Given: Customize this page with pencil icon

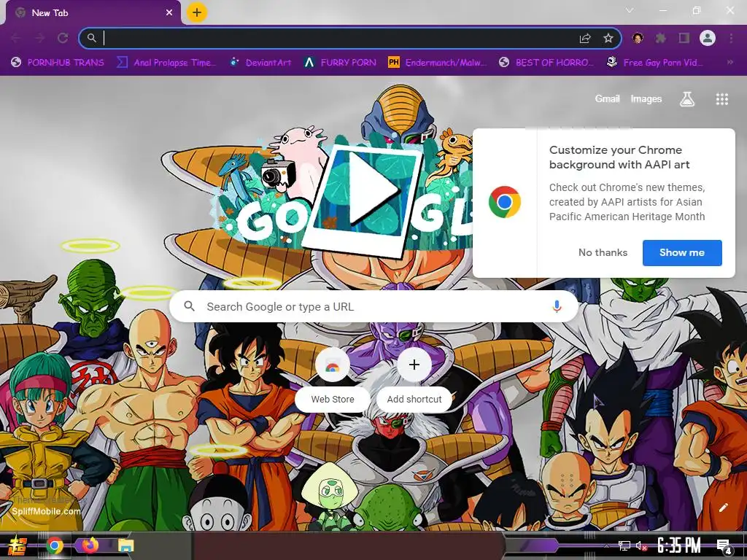Looking at the screenshot, I should click(x=723, y=507).
